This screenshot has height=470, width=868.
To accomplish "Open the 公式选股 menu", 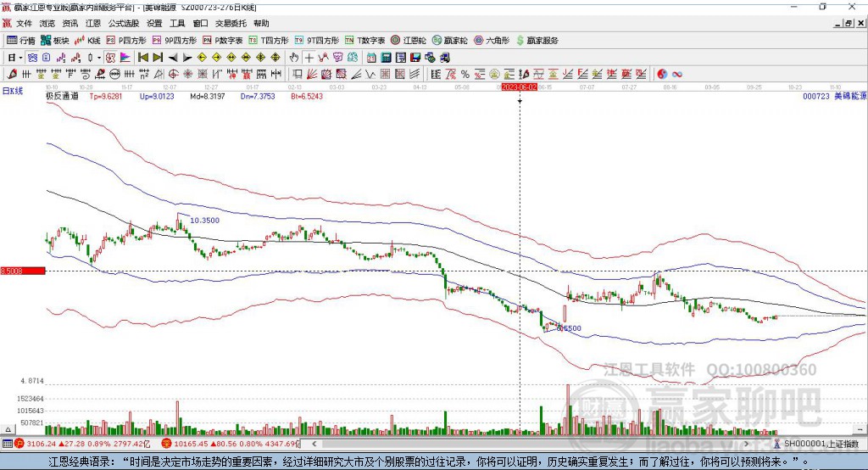I will coord(124,23).
